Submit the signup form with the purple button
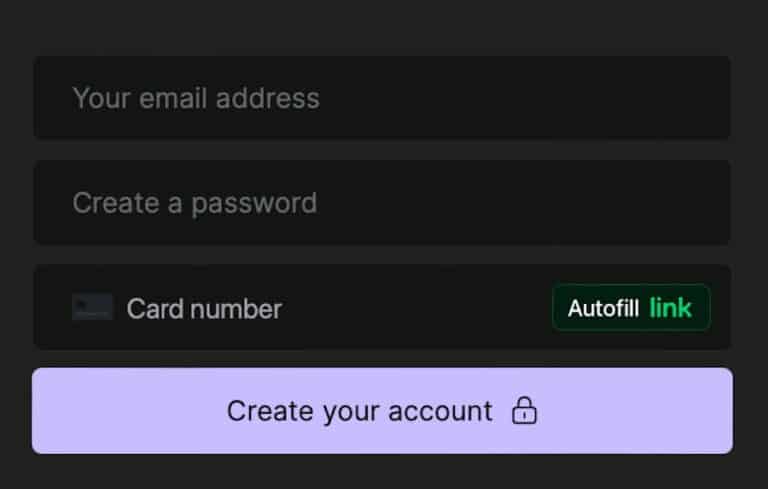 pos(382,411)
